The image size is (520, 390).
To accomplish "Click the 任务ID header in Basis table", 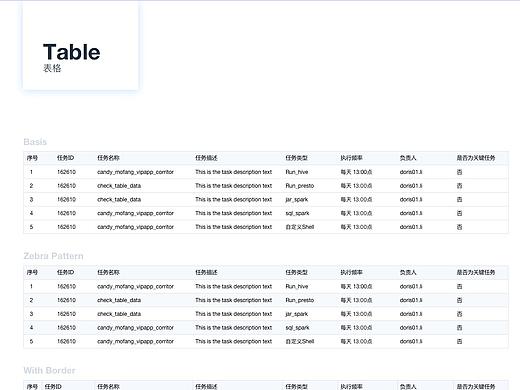I will click(65, 158).
